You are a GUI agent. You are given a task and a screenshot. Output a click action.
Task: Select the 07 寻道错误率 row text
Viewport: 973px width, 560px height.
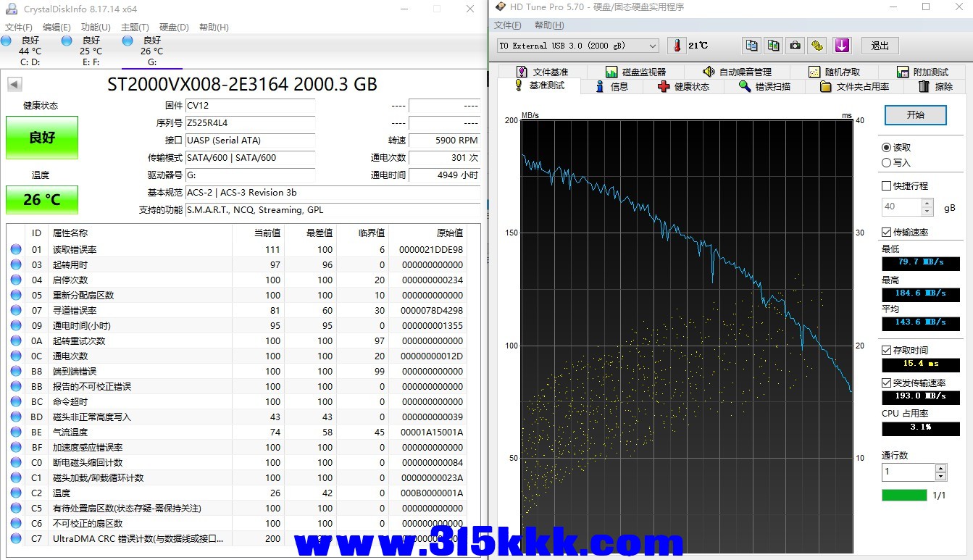click(x=75, y=310)
